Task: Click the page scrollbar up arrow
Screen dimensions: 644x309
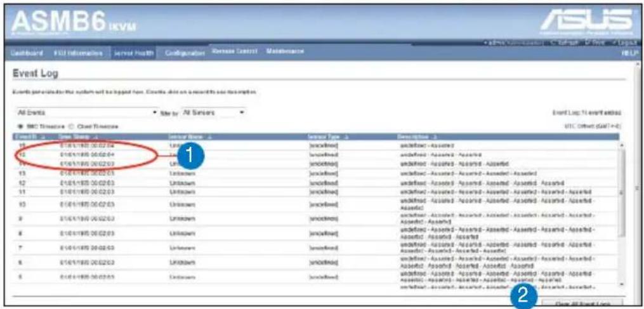Action: [x=638, y=65]
